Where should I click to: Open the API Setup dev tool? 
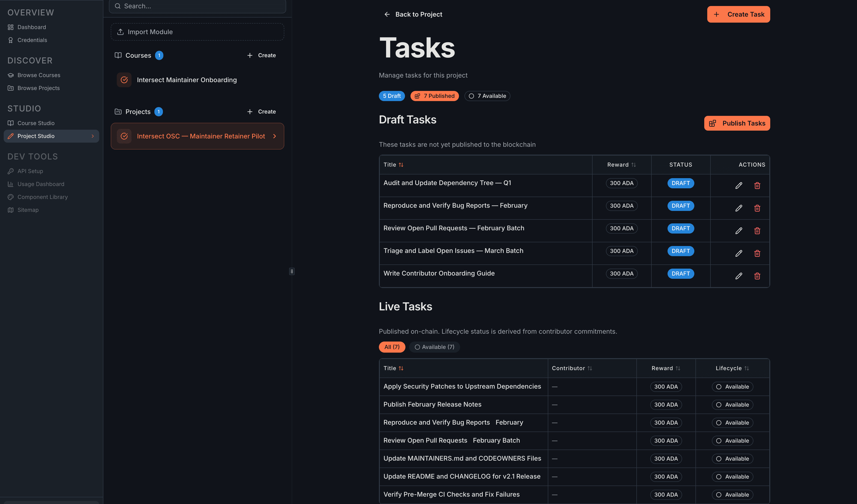coord(30,171)
